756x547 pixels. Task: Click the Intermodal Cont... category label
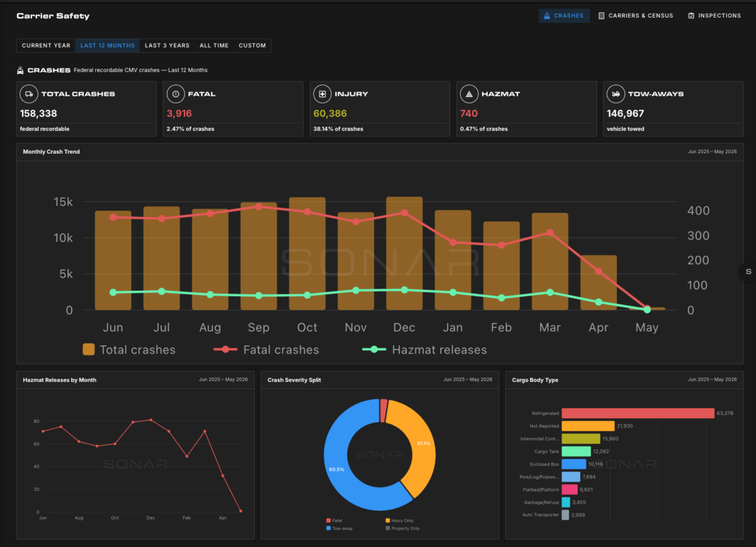click(x=539, y=439)
